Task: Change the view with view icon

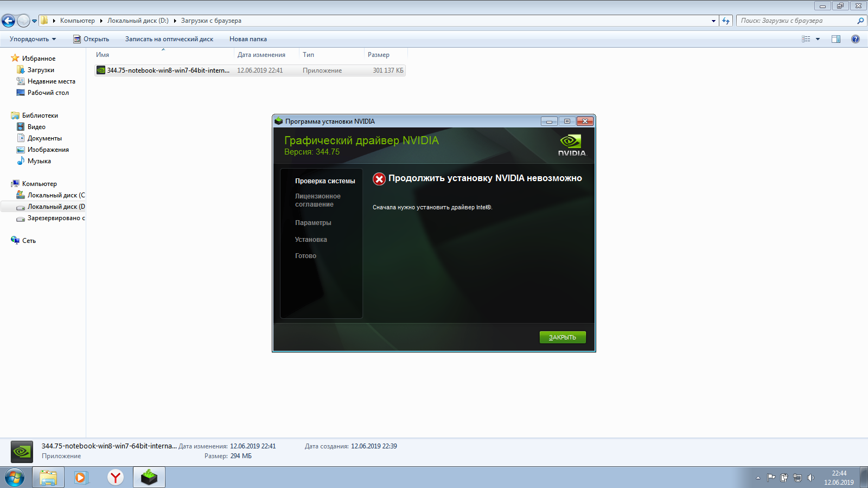Action: [x=806, y=39]
